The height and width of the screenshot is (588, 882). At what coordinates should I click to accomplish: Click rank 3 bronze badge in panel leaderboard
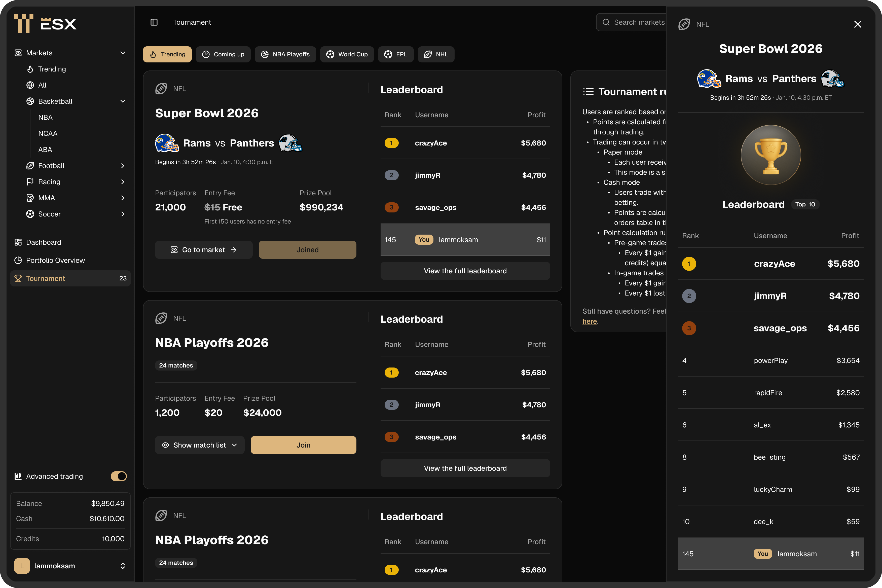689,328
